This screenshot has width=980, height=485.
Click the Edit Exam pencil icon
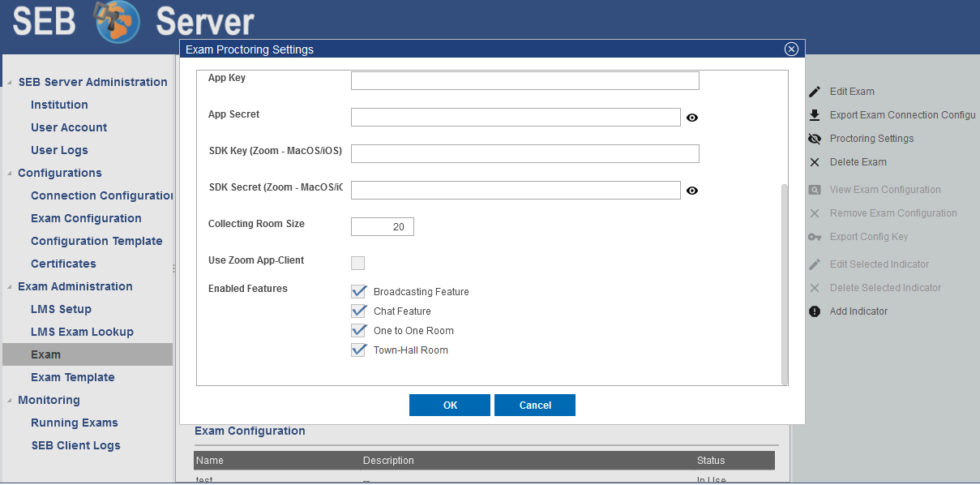click(x=815, y=92)
